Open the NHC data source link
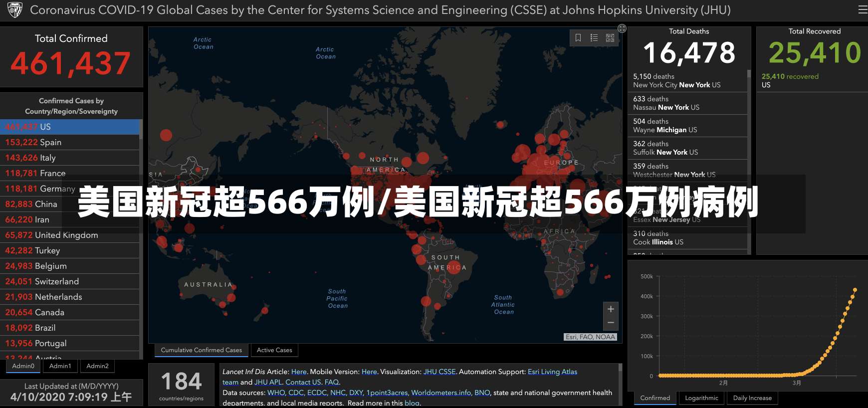 tap(338, 393)
